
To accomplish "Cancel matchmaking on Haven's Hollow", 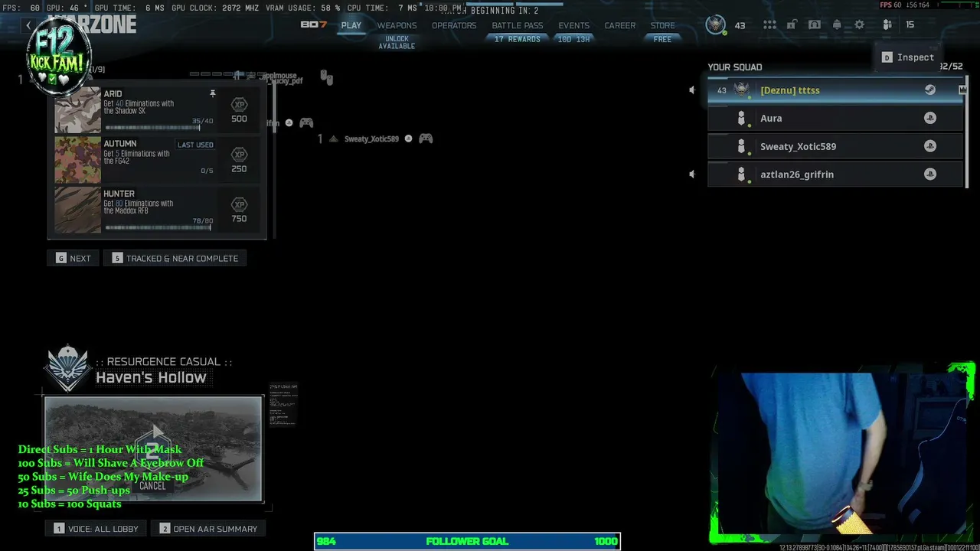I will 152,486.
